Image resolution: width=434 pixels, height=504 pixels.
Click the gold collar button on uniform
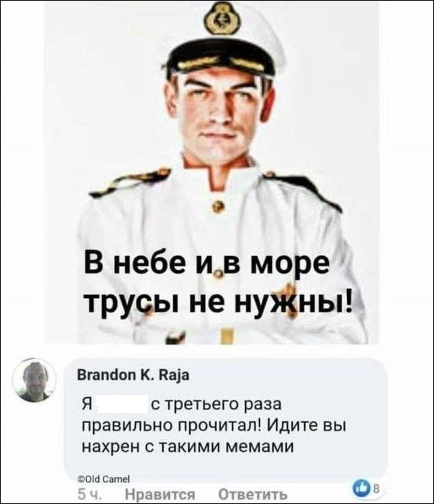218,206
